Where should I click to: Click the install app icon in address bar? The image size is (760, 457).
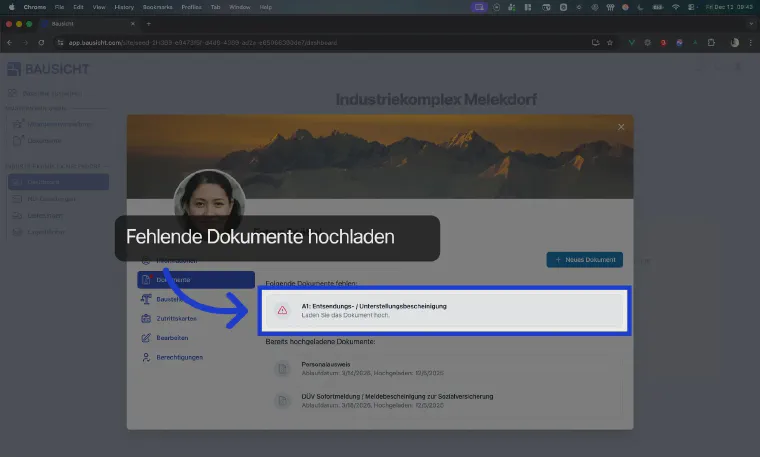[x=595, y=43]
